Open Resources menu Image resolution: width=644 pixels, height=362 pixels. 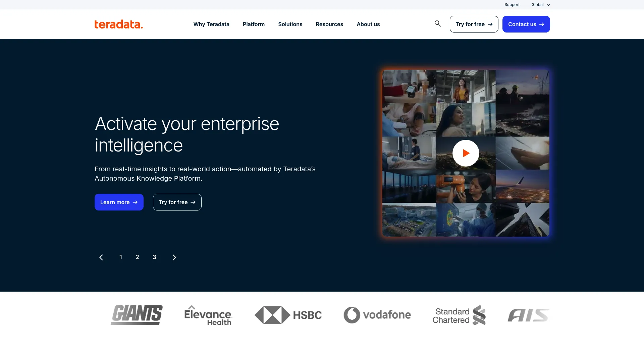click(329, 24)
